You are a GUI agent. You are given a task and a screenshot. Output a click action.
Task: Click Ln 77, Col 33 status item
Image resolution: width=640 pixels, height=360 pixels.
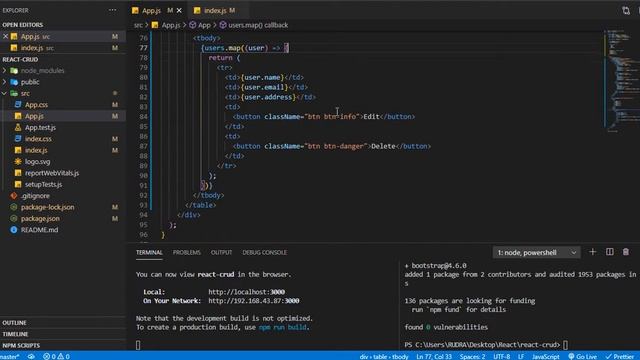pos(434,356)
